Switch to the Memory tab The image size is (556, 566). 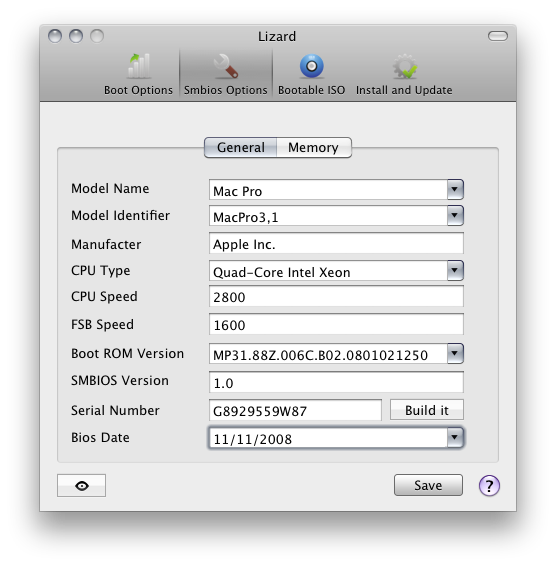313,147
